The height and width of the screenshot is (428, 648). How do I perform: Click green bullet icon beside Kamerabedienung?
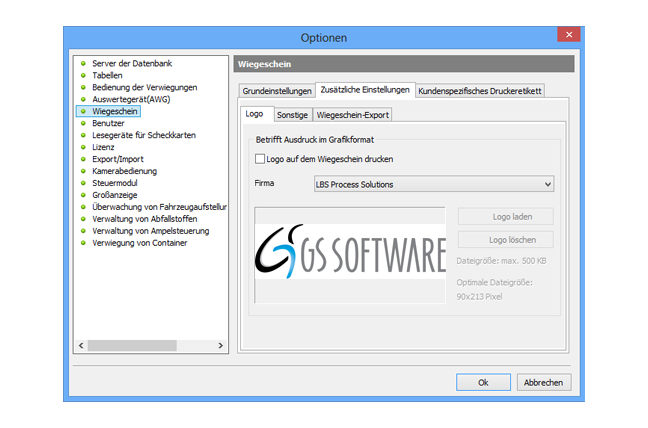tap(83, 171)
